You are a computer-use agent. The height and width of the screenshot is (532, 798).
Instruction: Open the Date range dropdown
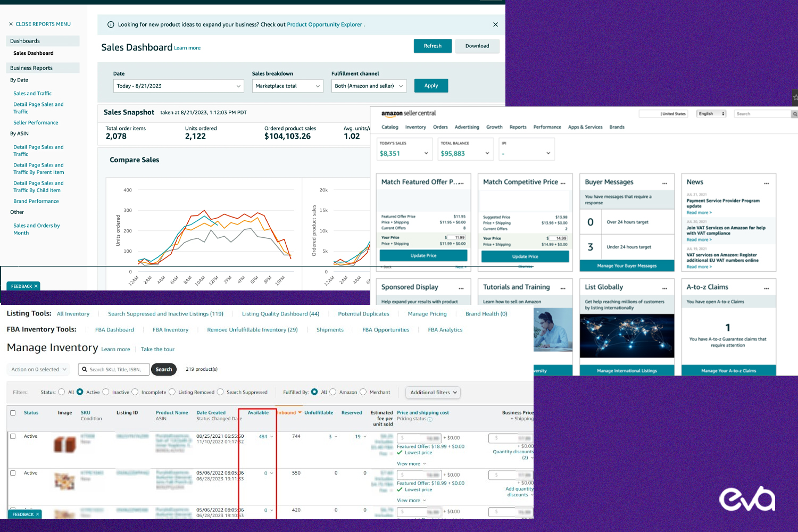tap(179, 86)
